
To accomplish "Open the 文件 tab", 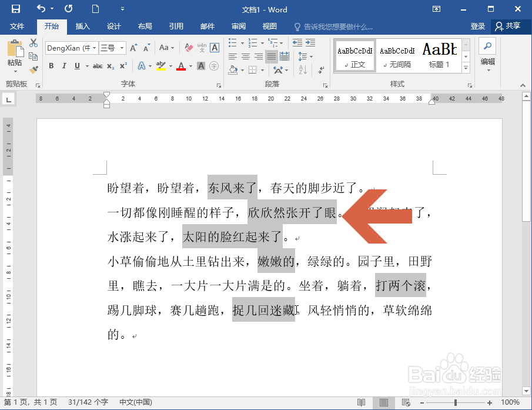I will (x=17, y=26).
